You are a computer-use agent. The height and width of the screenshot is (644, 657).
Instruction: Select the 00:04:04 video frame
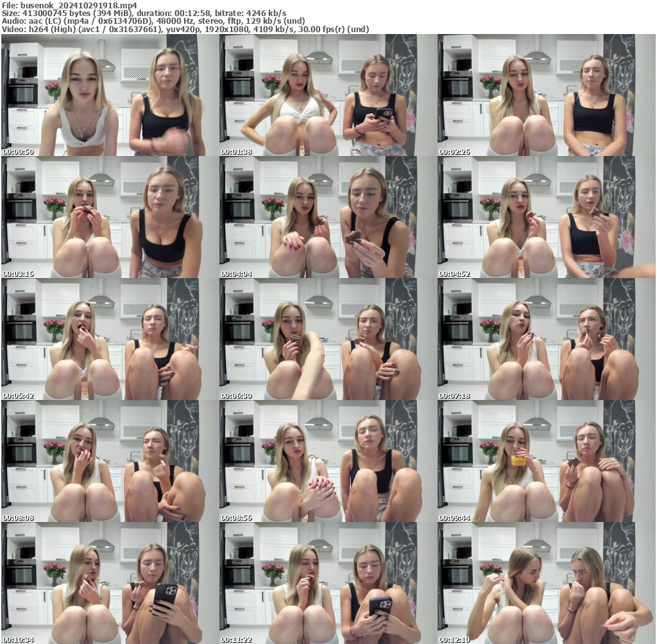click(328, 216)
